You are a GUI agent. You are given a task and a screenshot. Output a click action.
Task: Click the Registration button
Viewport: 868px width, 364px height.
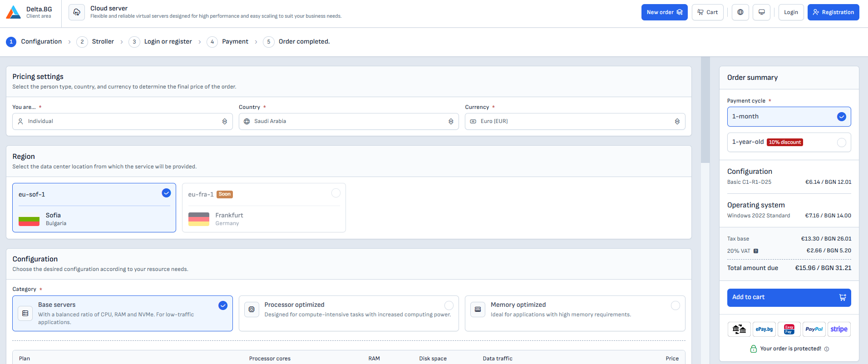coord(833,12)
